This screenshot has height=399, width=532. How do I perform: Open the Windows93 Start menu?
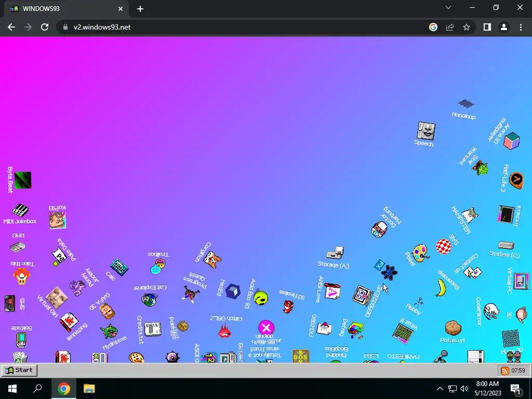19,370
